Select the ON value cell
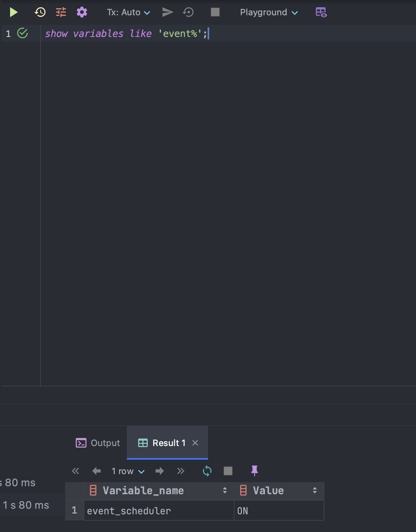Image resolution: width=416 pixels, height=532 pixels. tap(279, 511)
